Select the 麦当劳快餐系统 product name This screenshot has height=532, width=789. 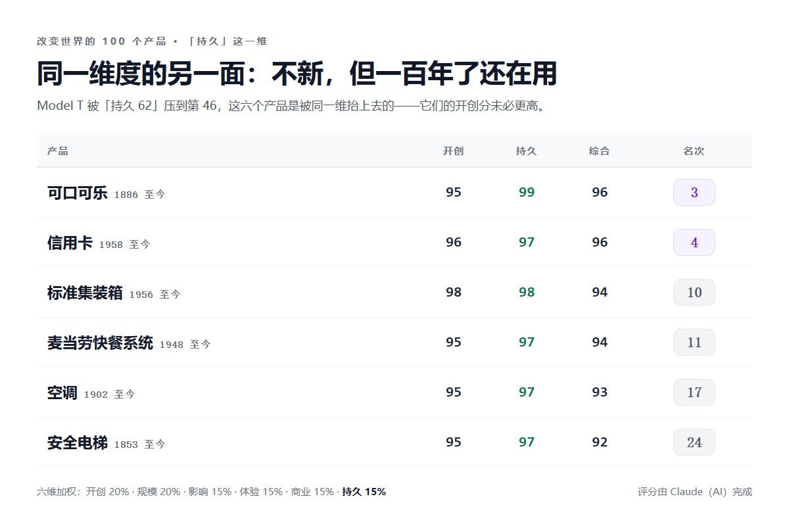[x=100, y=343]
